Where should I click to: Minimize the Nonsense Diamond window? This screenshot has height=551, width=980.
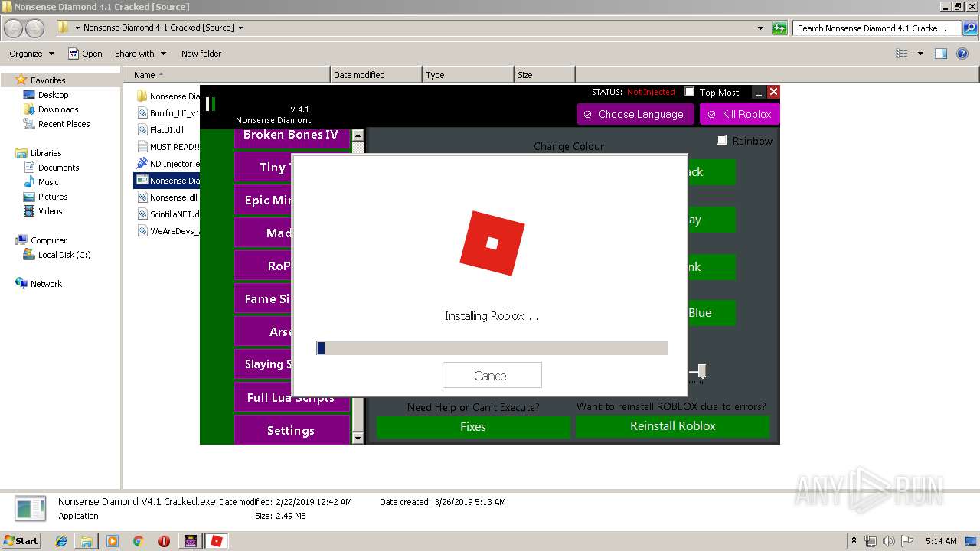pyautogui.click(x=759, y=92)
